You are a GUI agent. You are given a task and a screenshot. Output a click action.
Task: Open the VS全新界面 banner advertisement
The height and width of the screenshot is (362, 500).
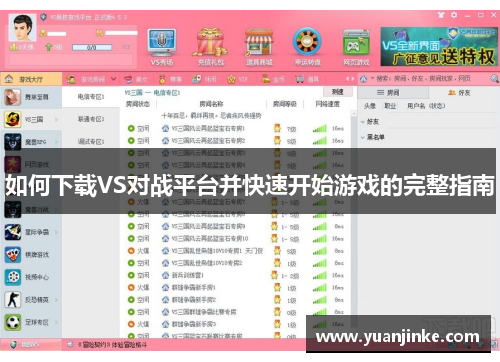(x=439, y=46)
